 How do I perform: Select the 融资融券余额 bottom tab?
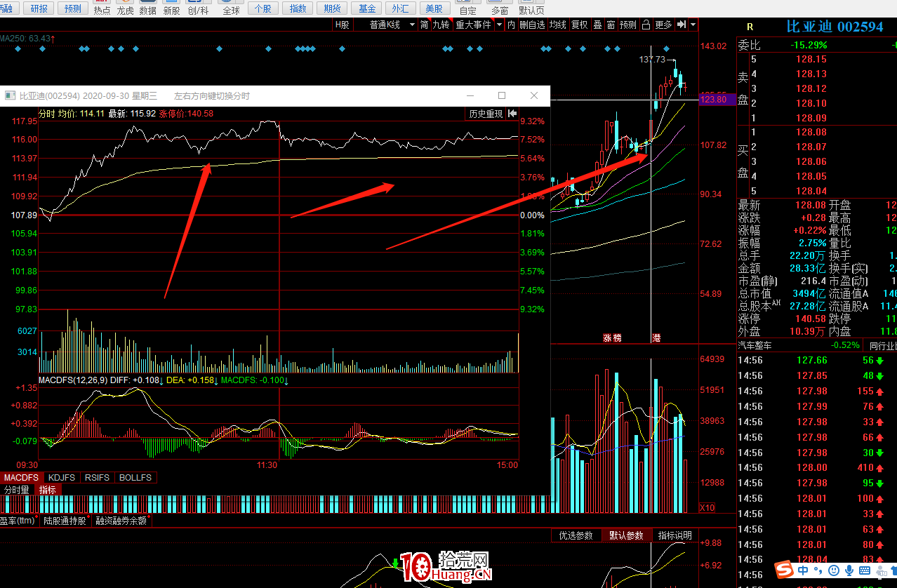coord(121,521)
